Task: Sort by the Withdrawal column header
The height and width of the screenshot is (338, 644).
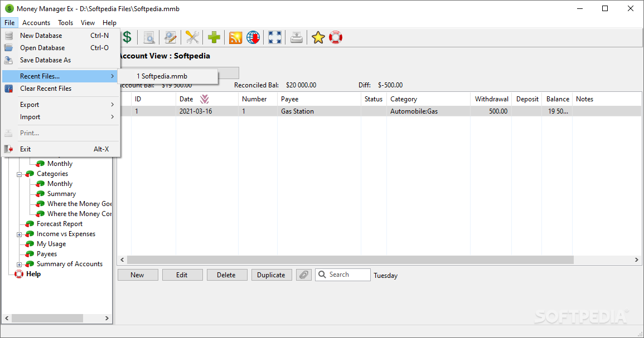Action: pyautogui.click(x=491, y=99)
